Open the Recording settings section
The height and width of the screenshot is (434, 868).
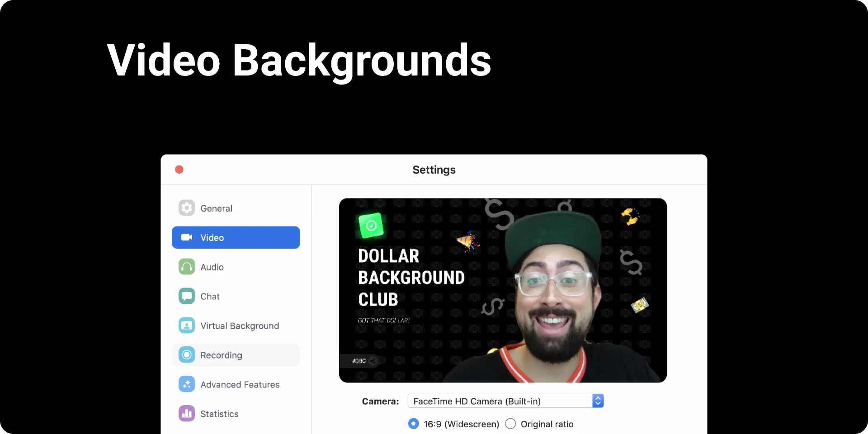point(236,355)
